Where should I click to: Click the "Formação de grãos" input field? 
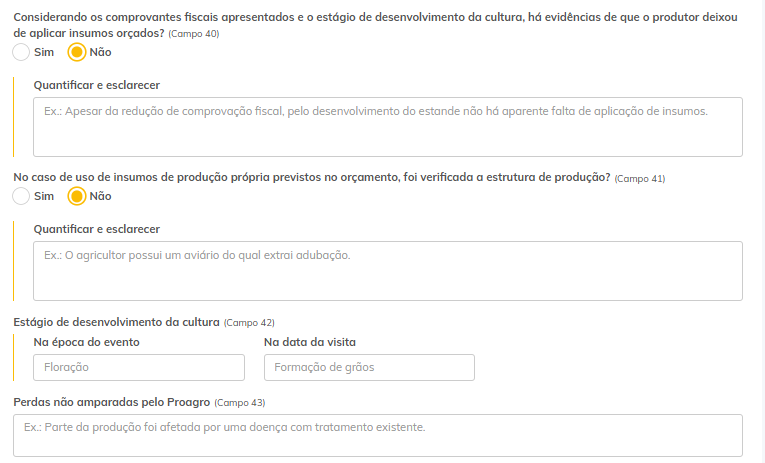tap(369, 368)
